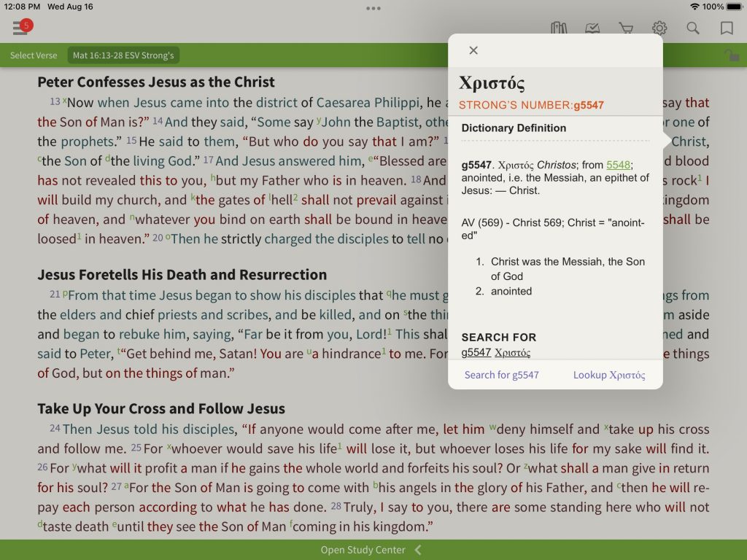Tap verse number 13
Image resolution: width=747 pixels, height=560 pixels.
(55, 101)
